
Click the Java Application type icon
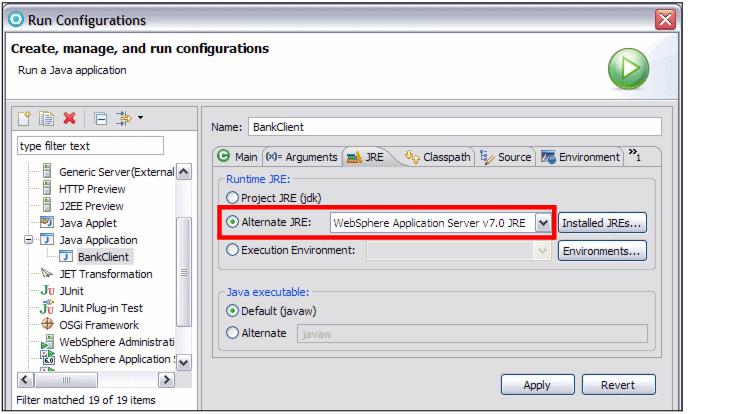point(47,239)
